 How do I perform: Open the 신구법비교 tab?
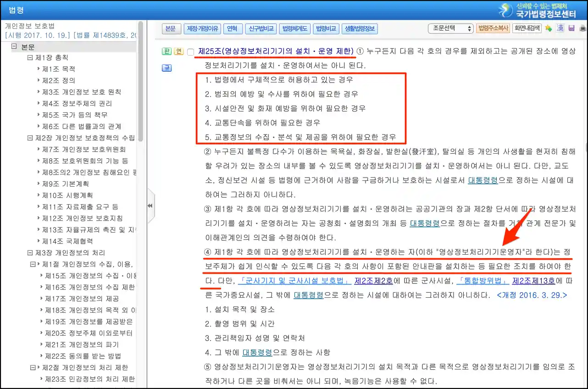[261, 28]
